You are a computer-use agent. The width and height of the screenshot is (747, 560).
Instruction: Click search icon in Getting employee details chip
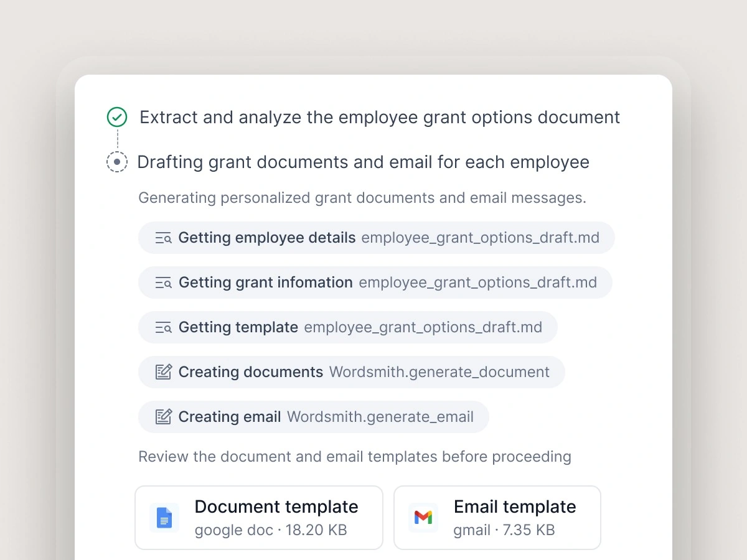tap(163, 238)
